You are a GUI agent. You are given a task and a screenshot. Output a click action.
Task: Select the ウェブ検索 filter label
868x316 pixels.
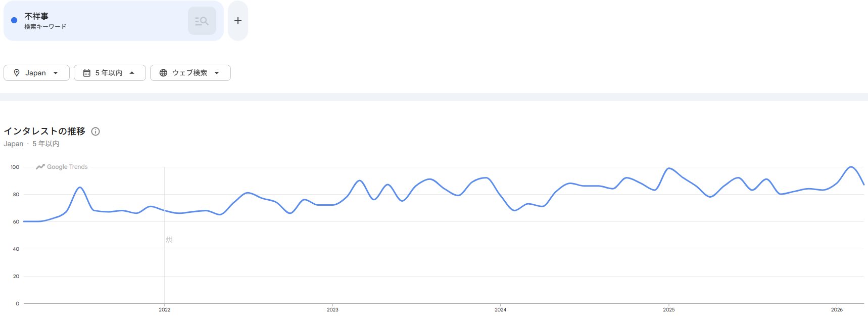tap(189, 73)
